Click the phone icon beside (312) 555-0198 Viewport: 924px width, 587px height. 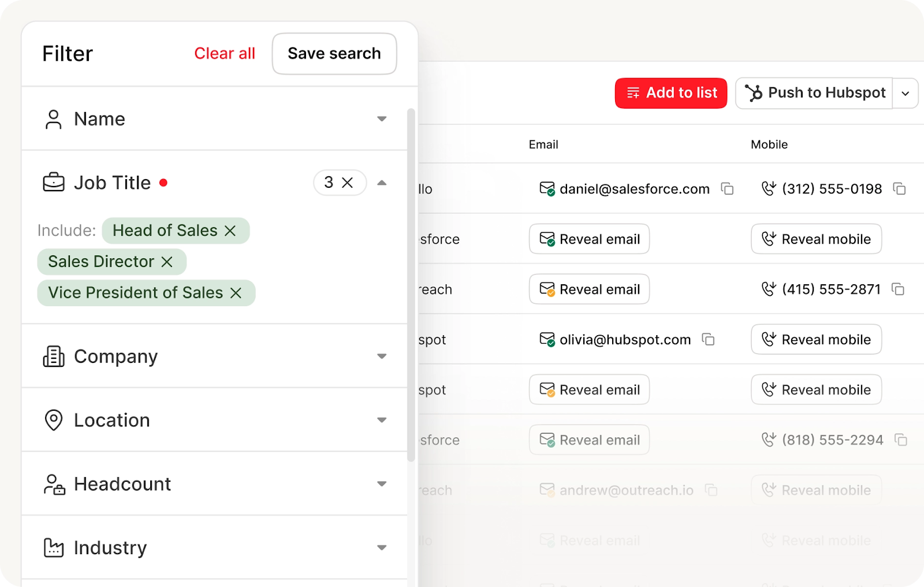769,188
